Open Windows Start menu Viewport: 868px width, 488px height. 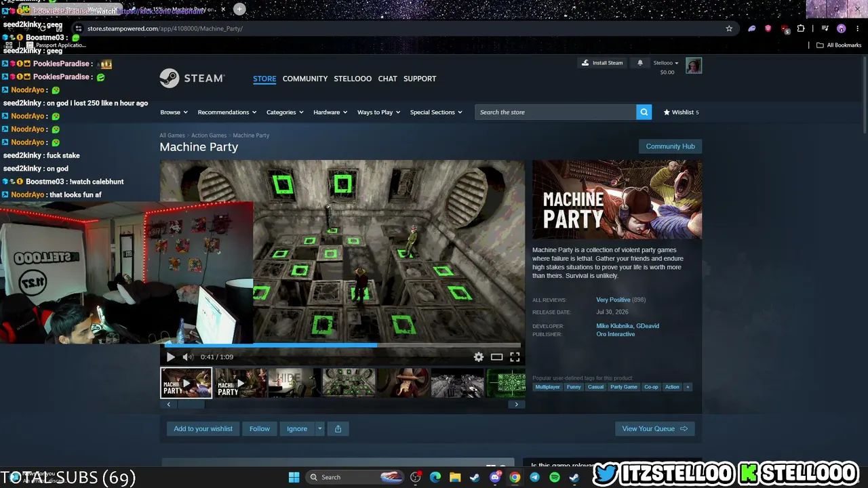coord(294,477)
